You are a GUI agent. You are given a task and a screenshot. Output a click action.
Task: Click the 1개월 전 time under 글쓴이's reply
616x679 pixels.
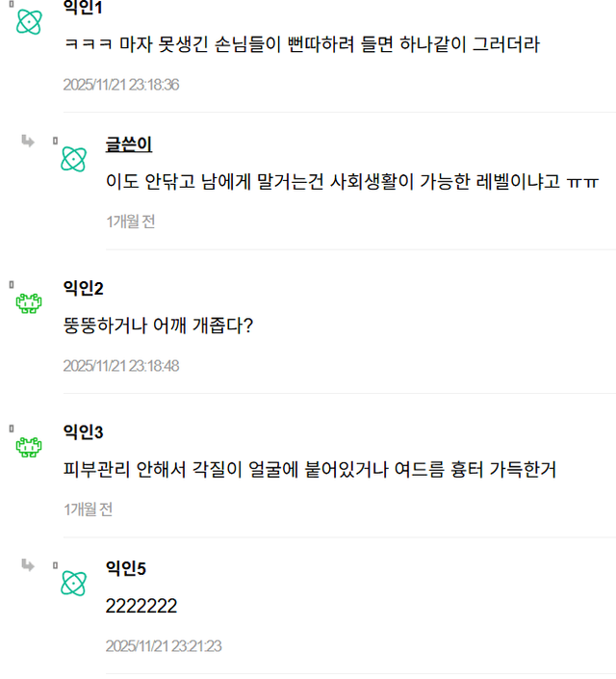click(131, 222)
